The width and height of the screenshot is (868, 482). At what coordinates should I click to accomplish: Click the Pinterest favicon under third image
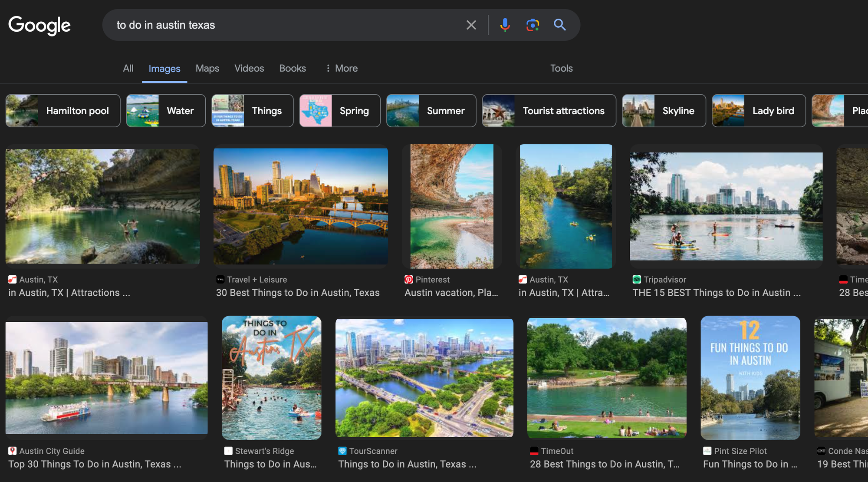(x=408, y=280)
